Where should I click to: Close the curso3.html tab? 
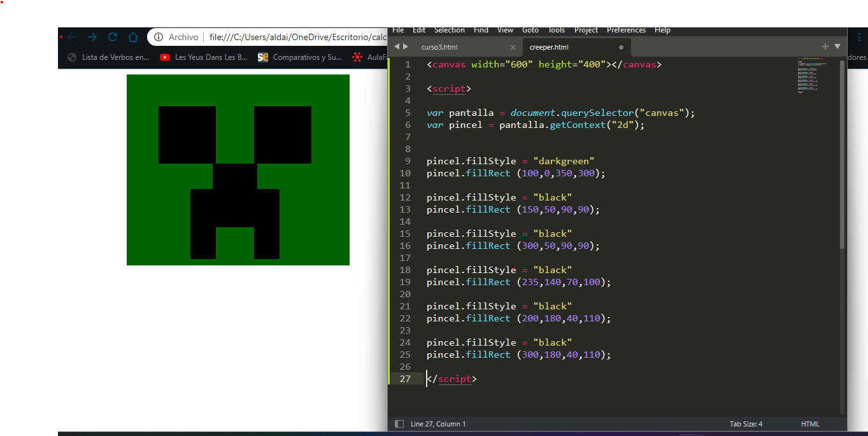click(513, 47)
